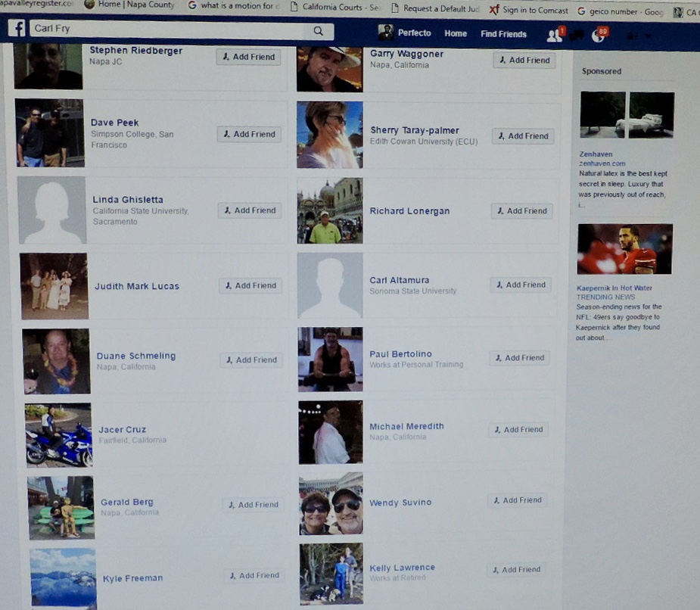
Task: Add Judith Mark Lucas as friend
Action: (x=250, y=285)
